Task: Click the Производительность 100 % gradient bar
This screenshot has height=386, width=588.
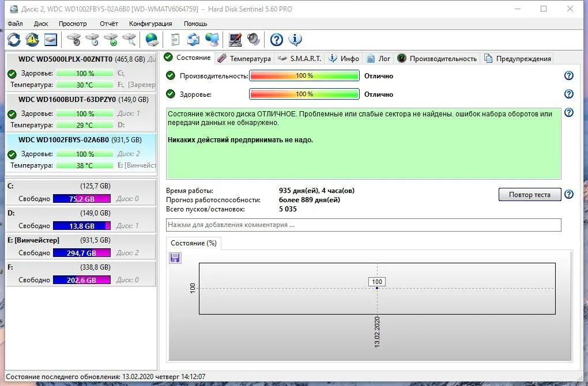Action: coord(304,75)
